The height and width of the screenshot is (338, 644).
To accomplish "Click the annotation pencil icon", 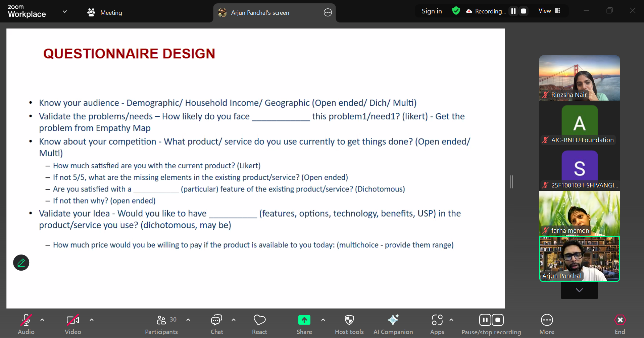I will pyautogui.click(x=21, y=263).
